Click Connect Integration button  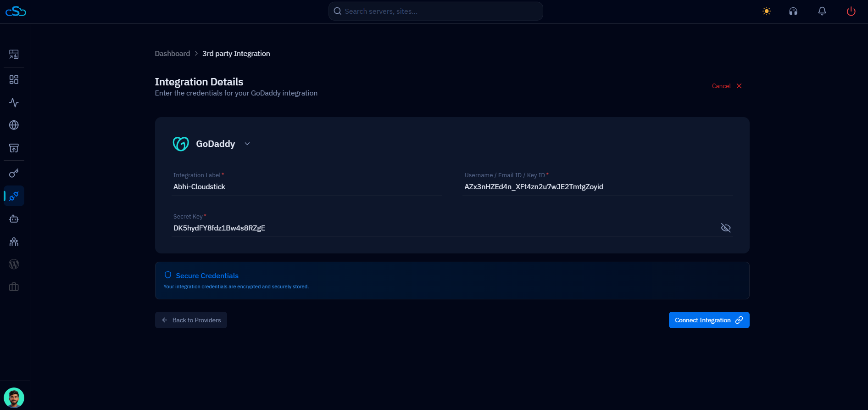(709, 320)
